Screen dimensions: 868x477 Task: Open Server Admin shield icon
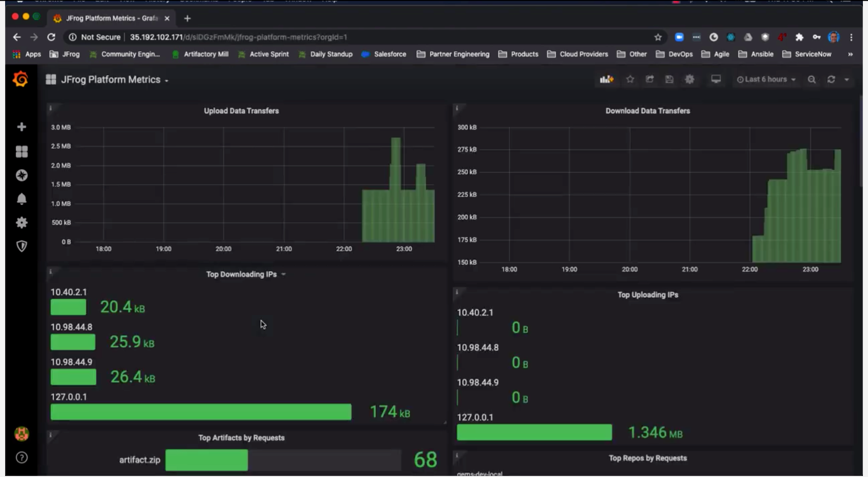pos(21,246)
